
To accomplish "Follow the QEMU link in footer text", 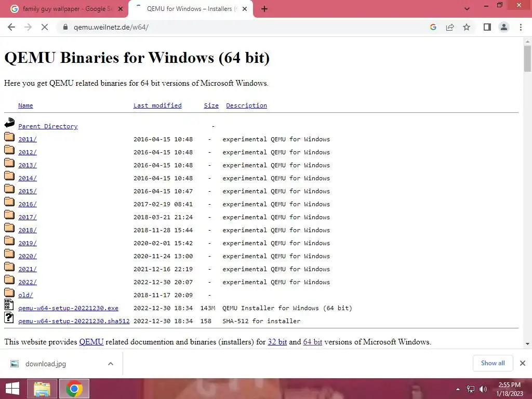I will [x=91, y=342].
